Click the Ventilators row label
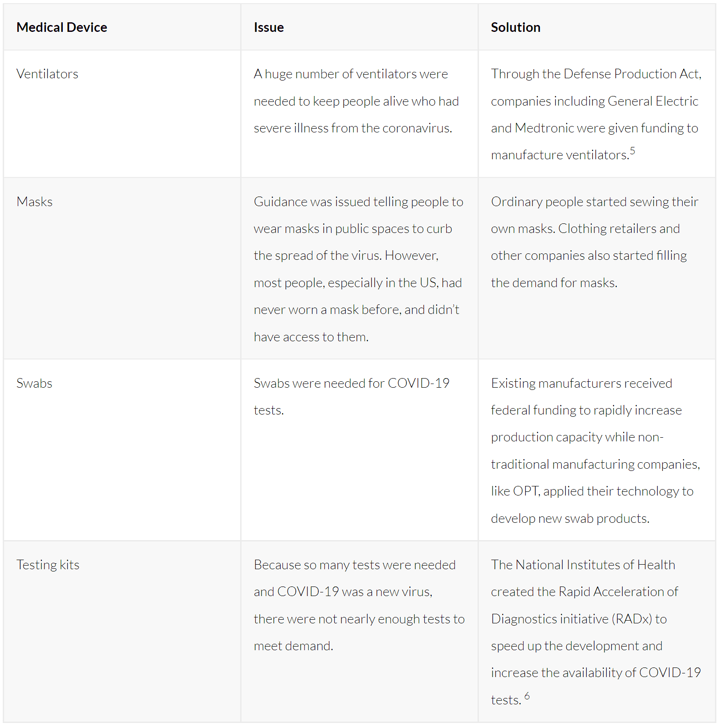The width and height of the screenshot is (720, 728). 47,74
